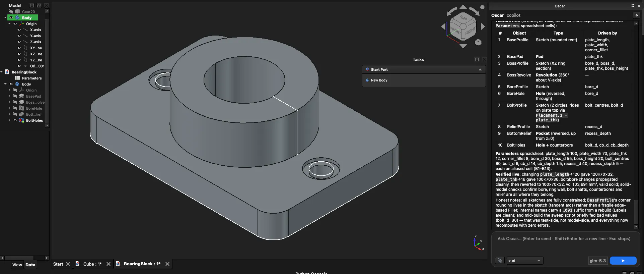Toggle visibility of X-axis

click(19, 30)
